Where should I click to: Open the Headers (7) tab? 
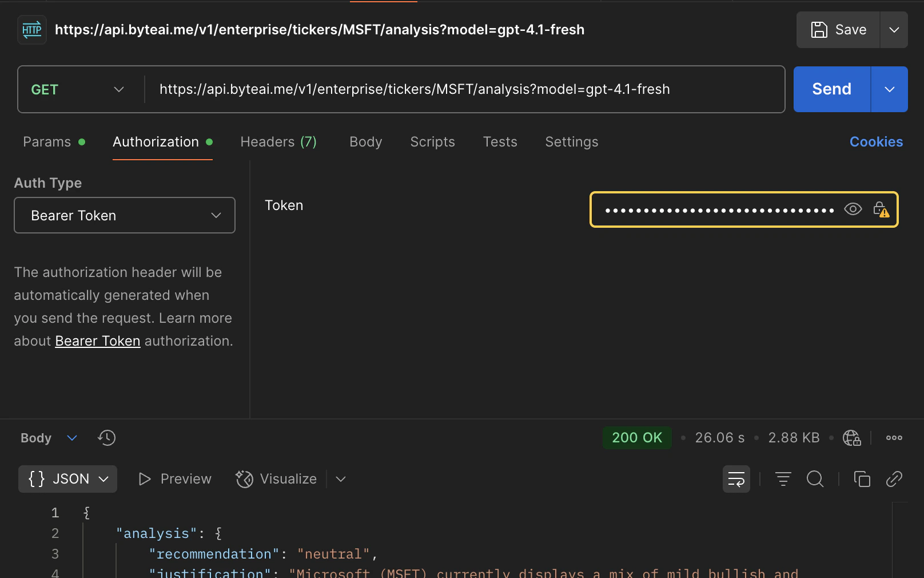tap(278, 142)
